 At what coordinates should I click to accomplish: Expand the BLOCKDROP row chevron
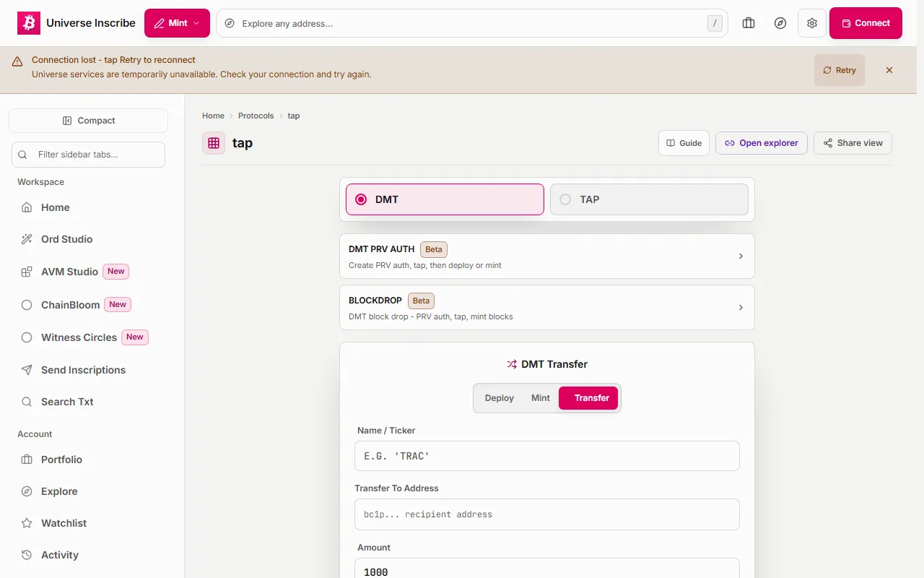point(741,308)
